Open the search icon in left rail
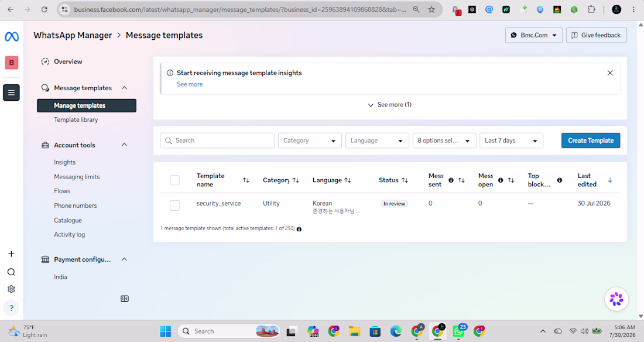Image resolution: width=644 pixels, height=342 pixels. point(12,272)
